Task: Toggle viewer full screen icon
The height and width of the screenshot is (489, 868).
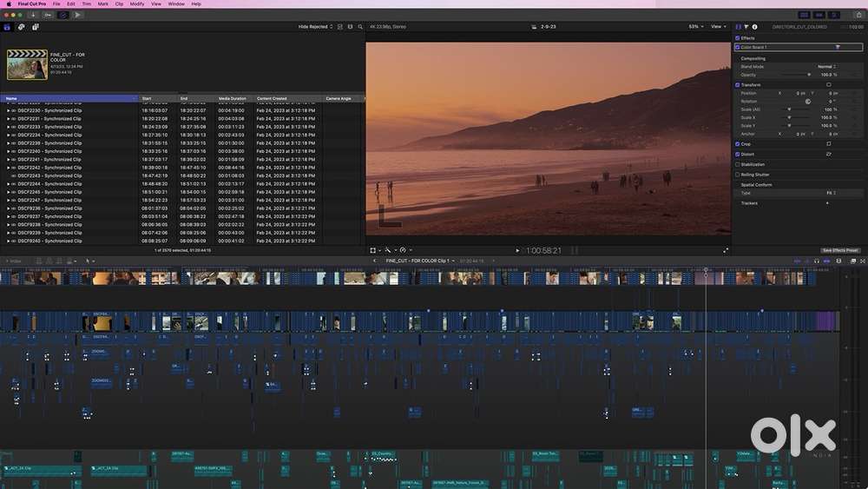Action: coord(726,250)
